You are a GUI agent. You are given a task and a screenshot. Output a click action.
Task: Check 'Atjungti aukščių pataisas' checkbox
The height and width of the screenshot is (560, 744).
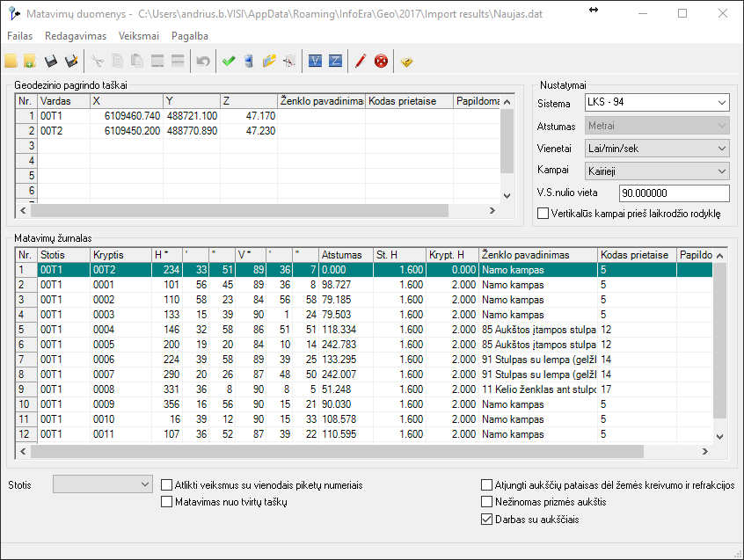[x=487, y=485]
